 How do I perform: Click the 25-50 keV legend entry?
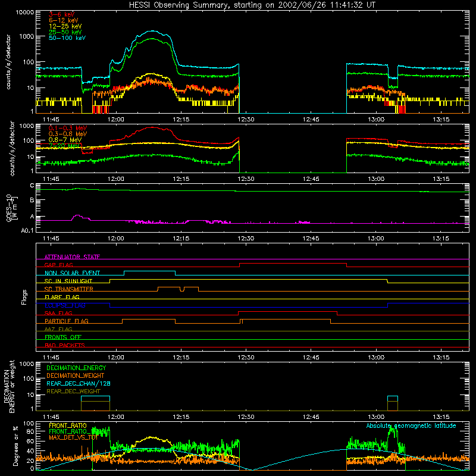[x=65, y=32]
